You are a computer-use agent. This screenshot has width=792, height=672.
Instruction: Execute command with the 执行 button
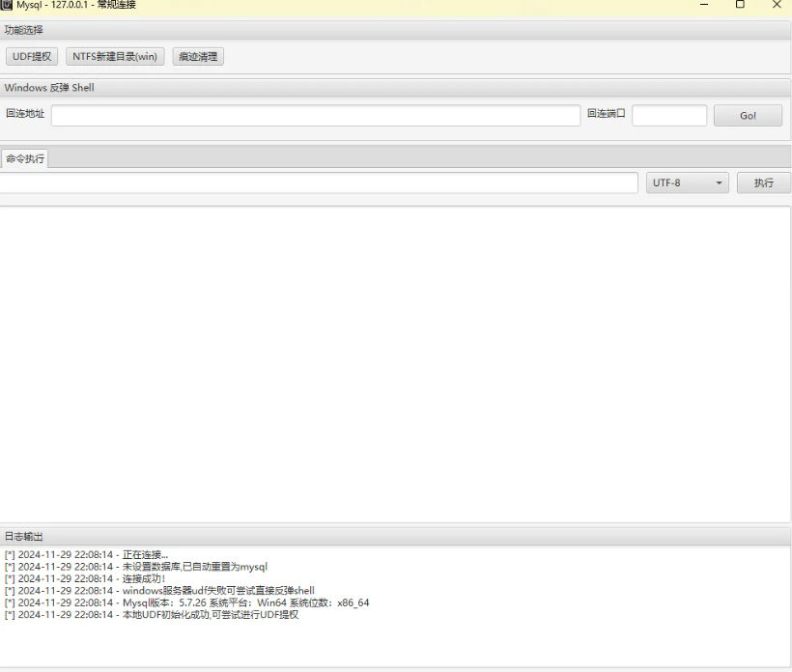(764, 182)
